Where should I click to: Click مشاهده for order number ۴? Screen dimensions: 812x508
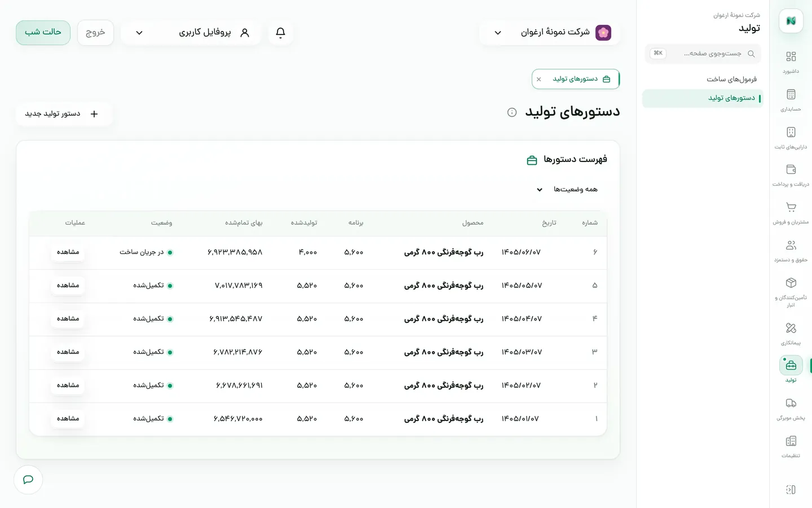tap(68, 318)
